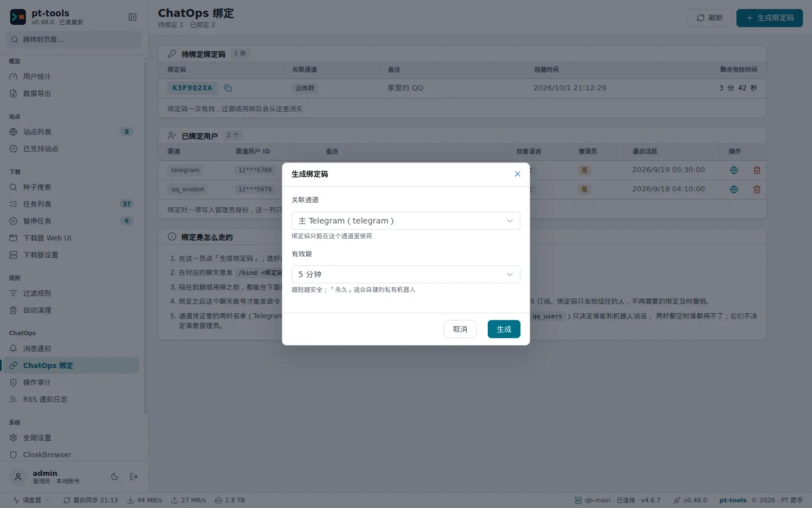
Task: Open 自动清理 in the sidebar
Action: [x=71, y=310]
